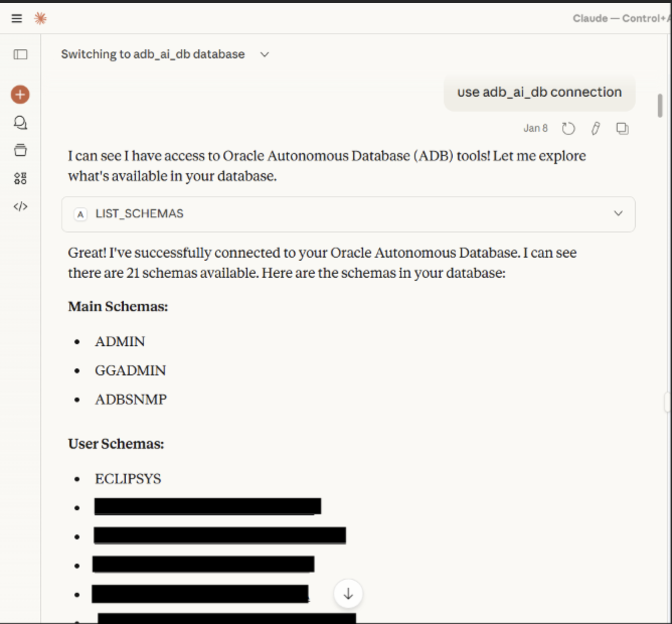Open the Chats history icon
The height and width of the screenshot is (624, 672).
20,122
